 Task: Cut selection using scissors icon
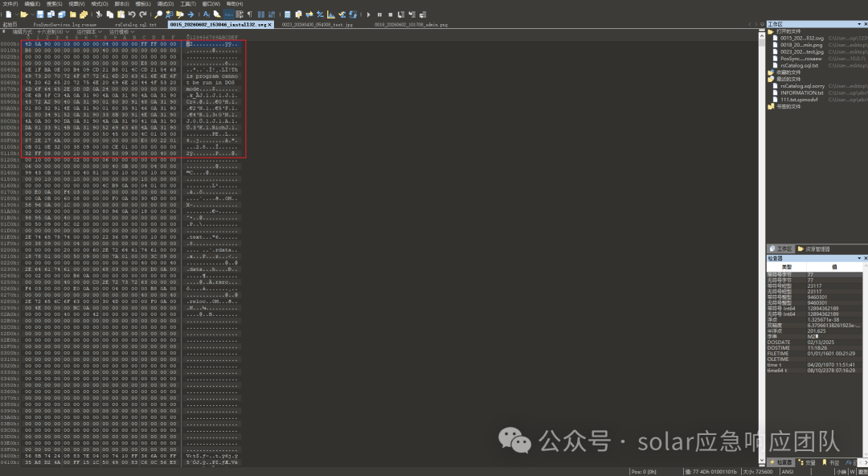click(99, 14)
